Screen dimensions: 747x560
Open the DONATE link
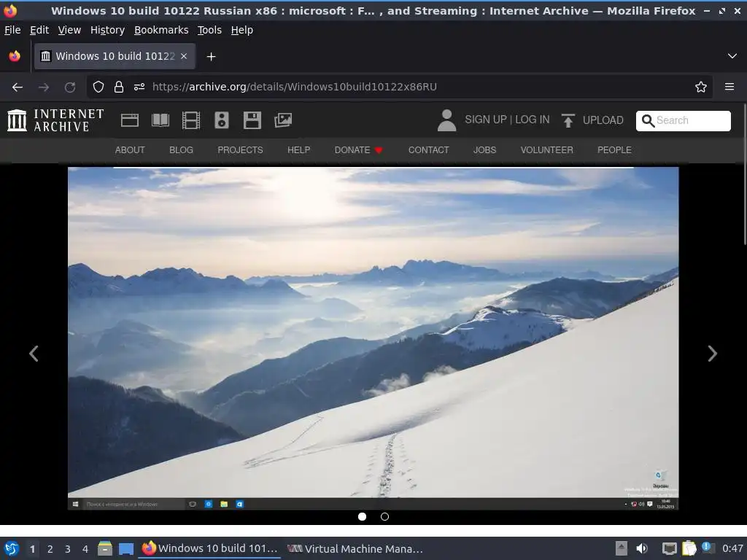pyautogui.click(x=358, y=150)
